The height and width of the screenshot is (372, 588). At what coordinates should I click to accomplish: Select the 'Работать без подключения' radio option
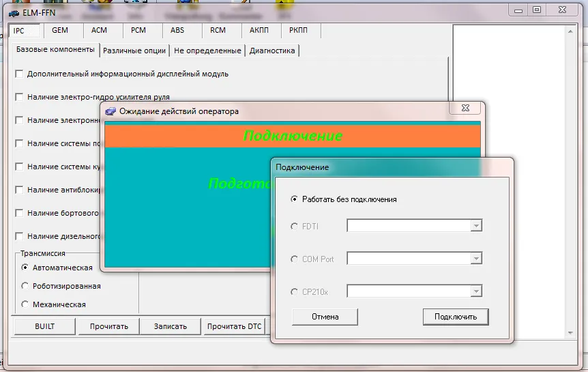point(295,199)
